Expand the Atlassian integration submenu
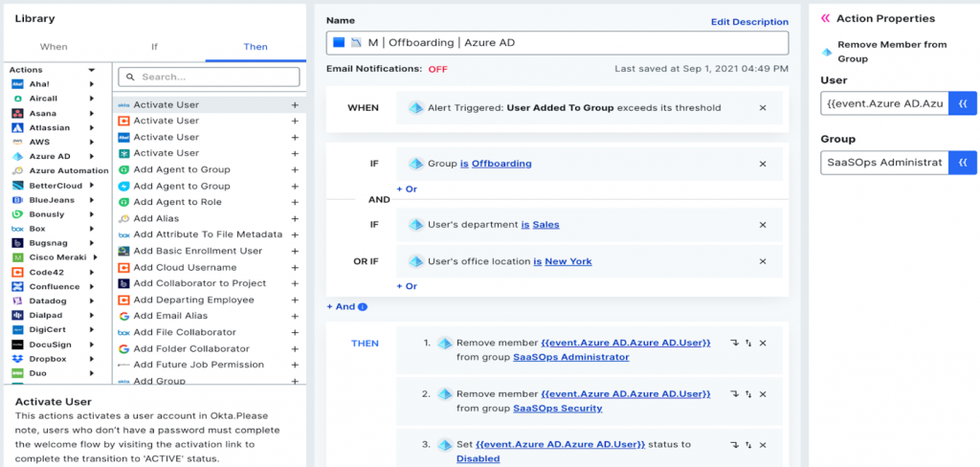Viewport: 980px width, 467px height. pos(92,127)
